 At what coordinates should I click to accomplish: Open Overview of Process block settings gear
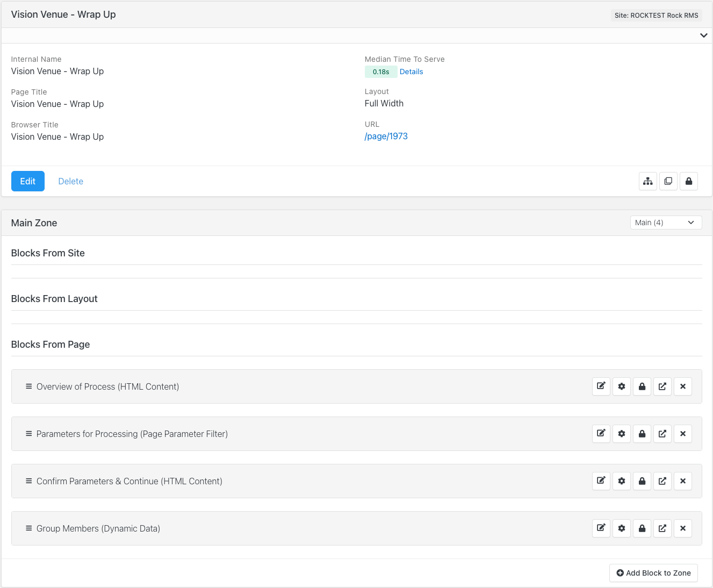coord(622,386)
